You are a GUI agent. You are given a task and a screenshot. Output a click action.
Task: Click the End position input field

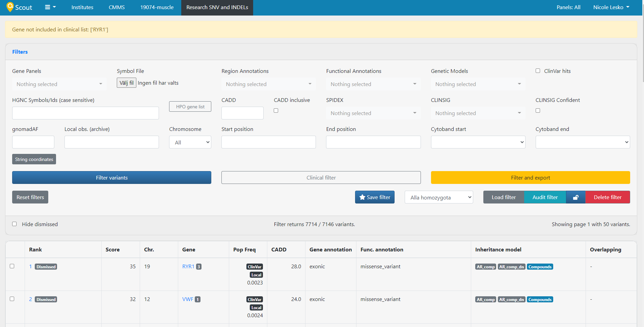coord(373,142)
